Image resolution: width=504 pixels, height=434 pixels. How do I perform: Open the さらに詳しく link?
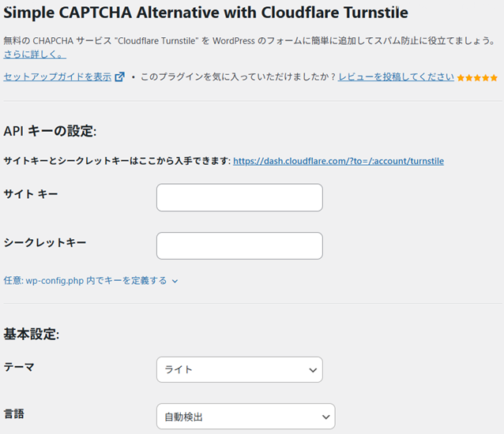35,54
